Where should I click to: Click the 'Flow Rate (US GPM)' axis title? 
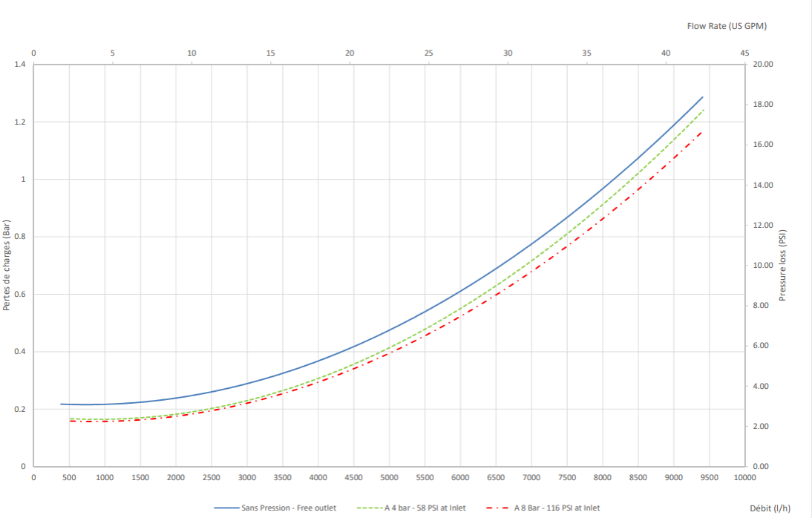[727, 26]
